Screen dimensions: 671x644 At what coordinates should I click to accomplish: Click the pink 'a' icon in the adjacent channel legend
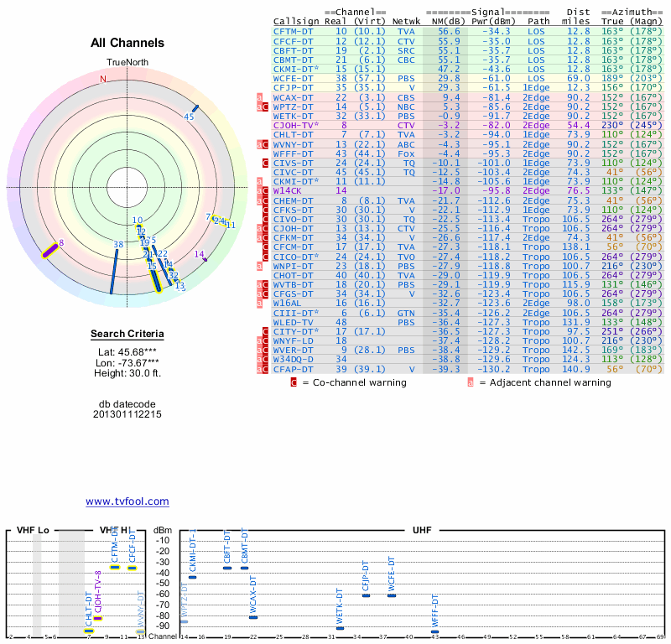pos(471,382)
